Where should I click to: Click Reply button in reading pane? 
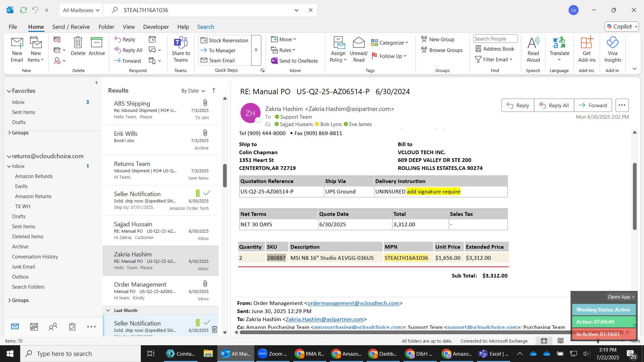coord(518,105)
